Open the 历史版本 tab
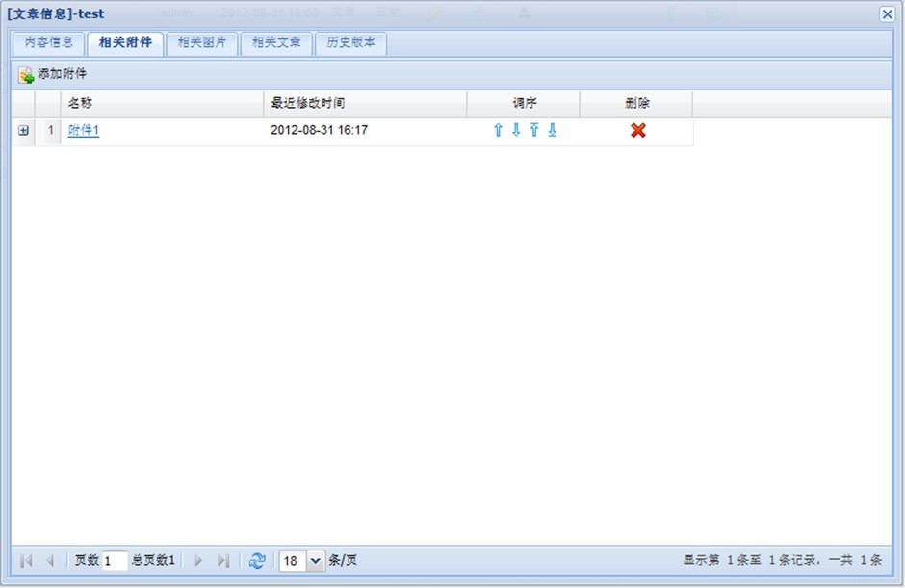 coord(350,43)
